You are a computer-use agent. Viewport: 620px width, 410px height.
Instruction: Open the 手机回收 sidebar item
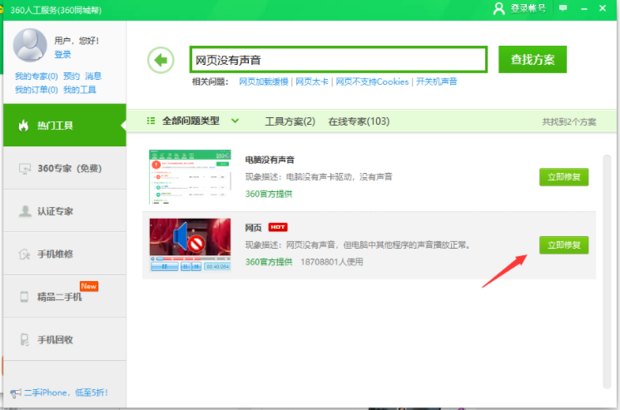pos(65,339)
